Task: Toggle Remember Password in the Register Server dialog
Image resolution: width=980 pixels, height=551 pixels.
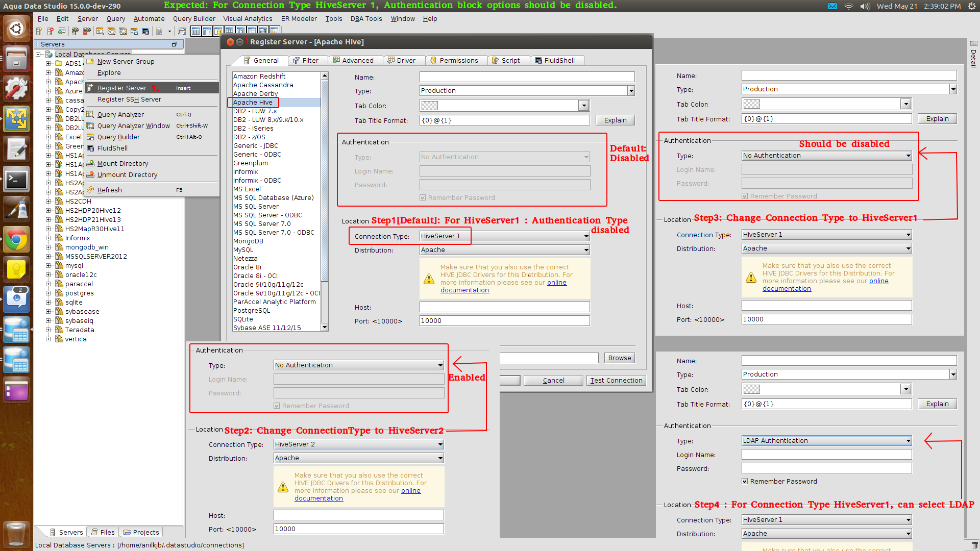Action: pos(423,198)
